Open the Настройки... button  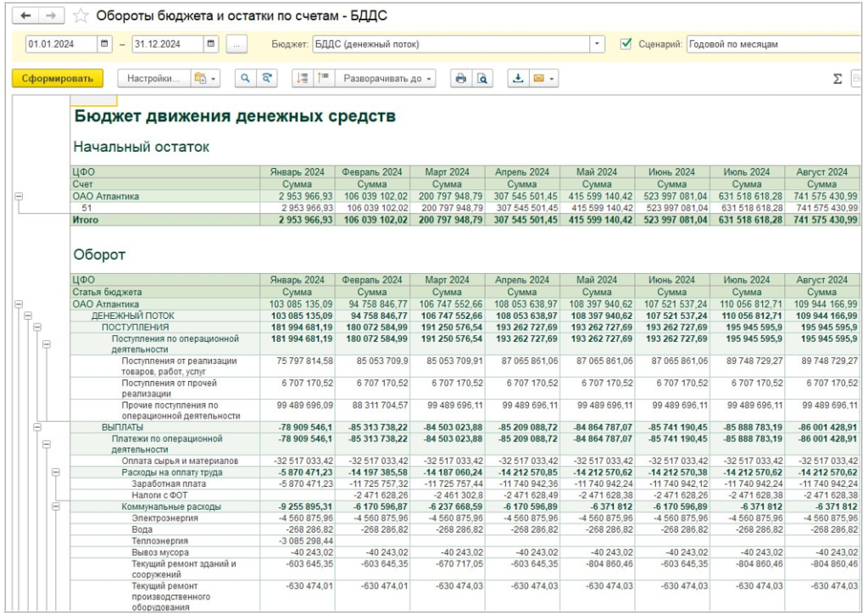pos(153,78)
